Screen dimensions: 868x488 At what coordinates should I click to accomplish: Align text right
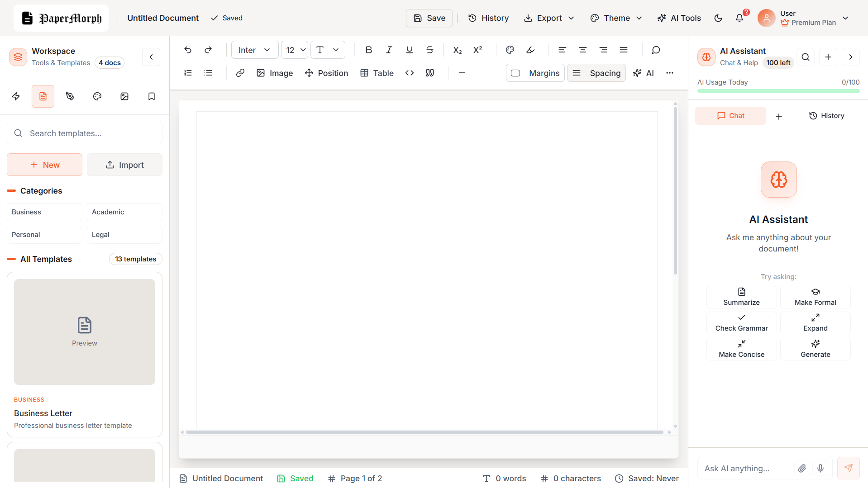click(603, 50)
